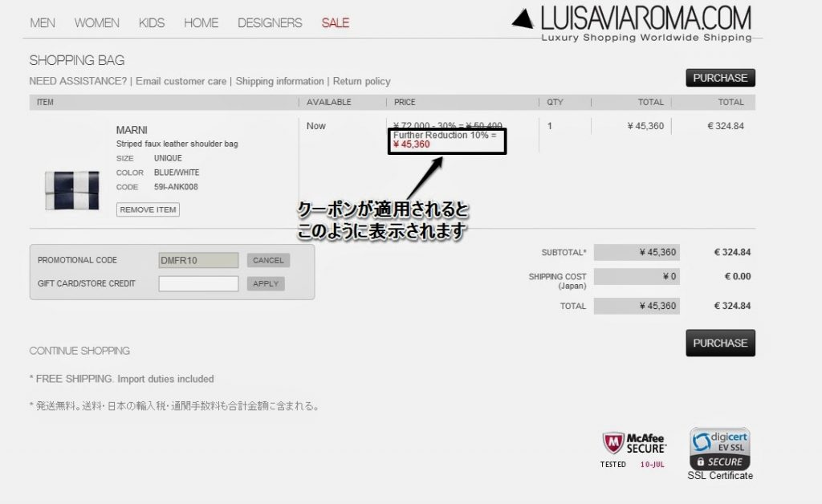Apply the gift card or store credit
This screenshot has height=504, width=822.
pos(266,284)
